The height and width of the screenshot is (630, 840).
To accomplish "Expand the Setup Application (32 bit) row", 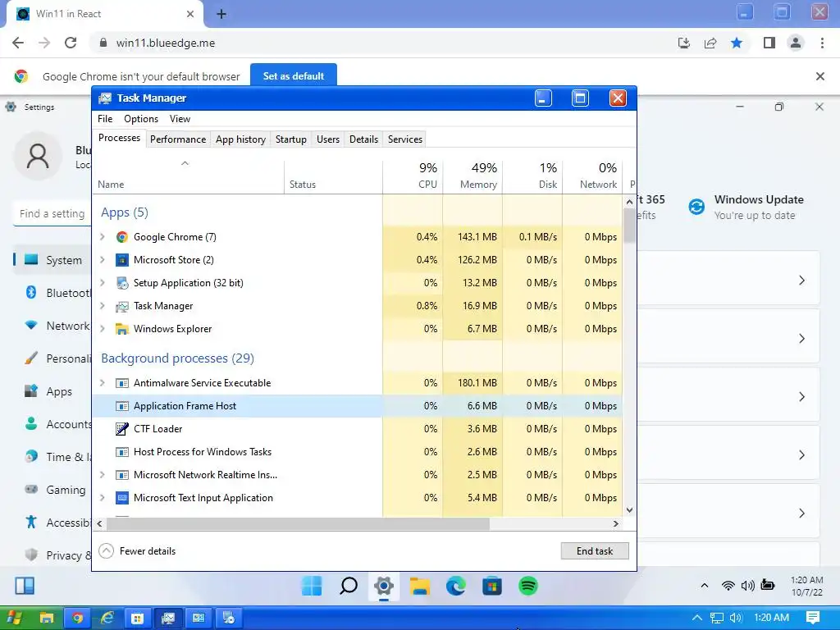I will pos(103,283).
